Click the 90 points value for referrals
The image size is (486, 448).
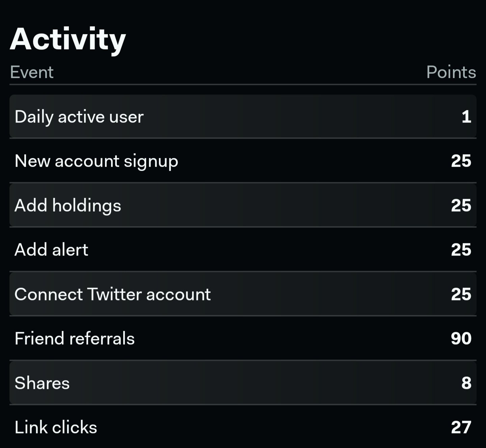461,338
